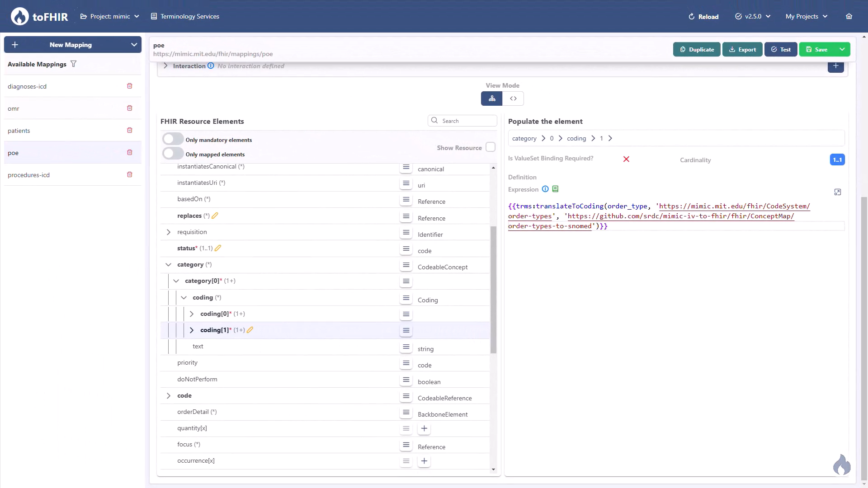Viewport: 868px width, 488px height.
Task: Open the Project: mimic menu
Action: tap(109, 16)
